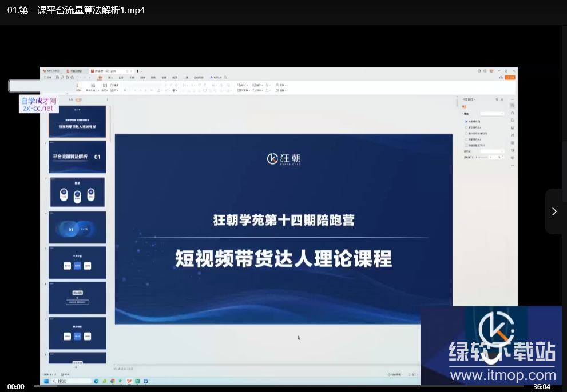This screenshot has height=392, width=567.
Task: Open the star icon in right sidebar
Action: click(x=512, y=113)
